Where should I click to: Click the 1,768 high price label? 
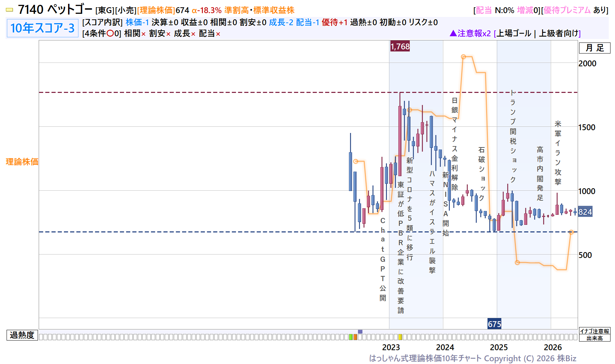point(400,46)
